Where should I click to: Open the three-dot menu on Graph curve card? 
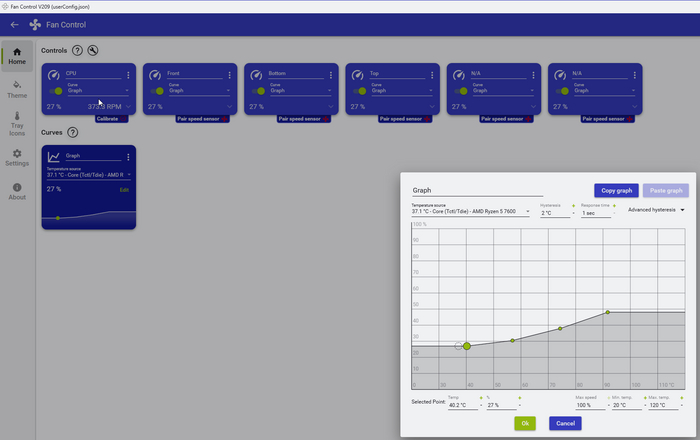128,157
